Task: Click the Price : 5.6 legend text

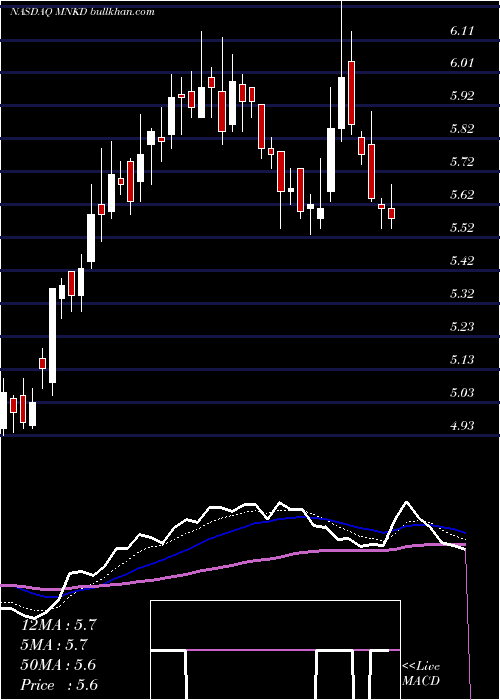Action: click(59, 685)
